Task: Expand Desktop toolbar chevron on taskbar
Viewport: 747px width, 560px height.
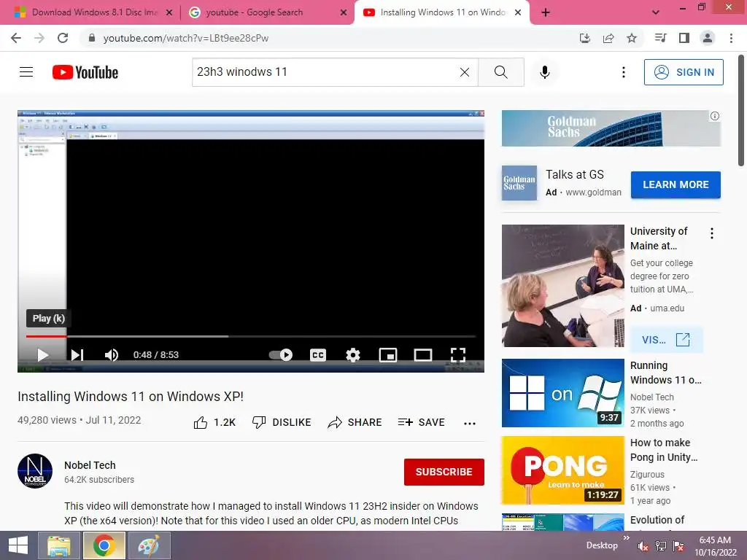Action: coord(626,538)
